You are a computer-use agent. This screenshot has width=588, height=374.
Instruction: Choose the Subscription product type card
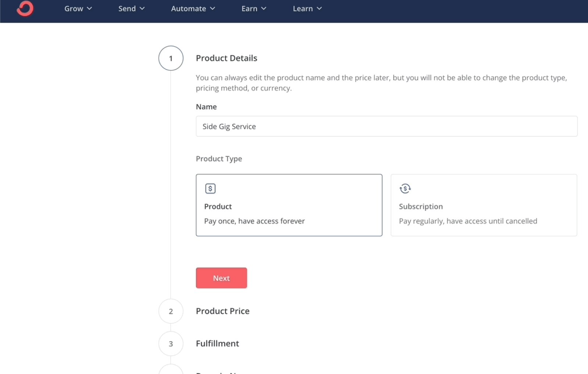click(484, 205)
